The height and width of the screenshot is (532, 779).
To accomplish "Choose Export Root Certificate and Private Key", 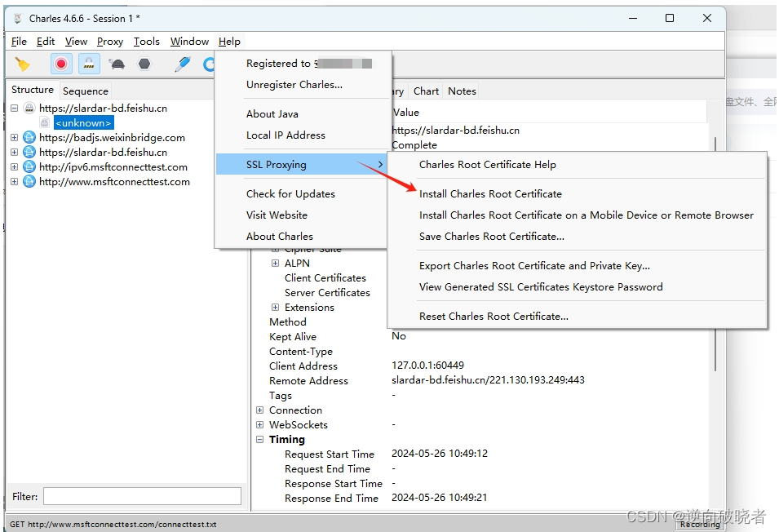I will coord(578,266).
